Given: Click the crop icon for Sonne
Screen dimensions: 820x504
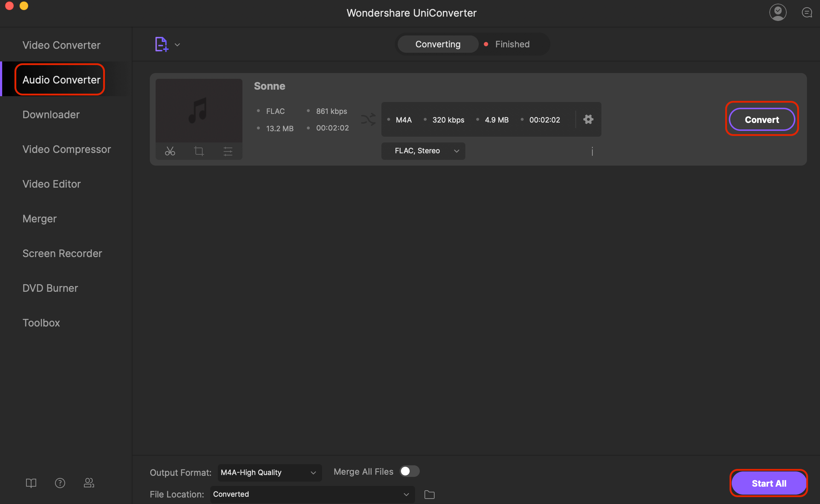Looking at the screenshot, I should pos(199,151).
